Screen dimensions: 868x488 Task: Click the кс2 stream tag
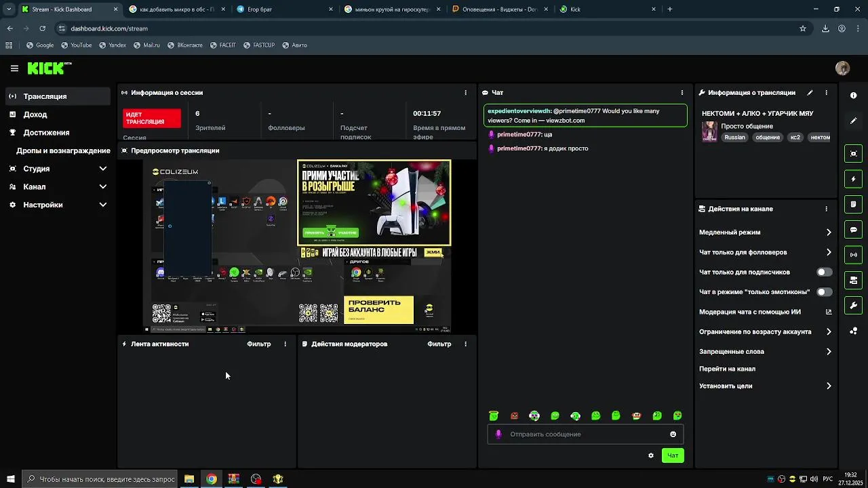[795, 138]
